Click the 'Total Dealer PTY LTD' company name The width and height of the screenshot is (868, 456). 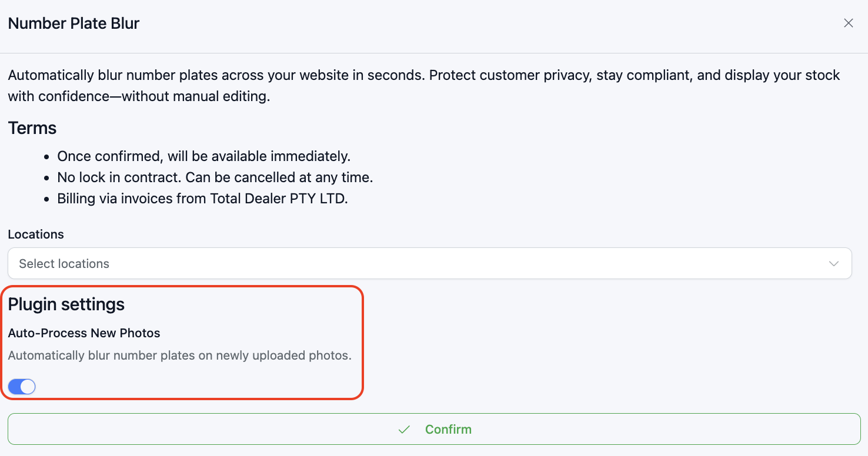coord(279,199)
